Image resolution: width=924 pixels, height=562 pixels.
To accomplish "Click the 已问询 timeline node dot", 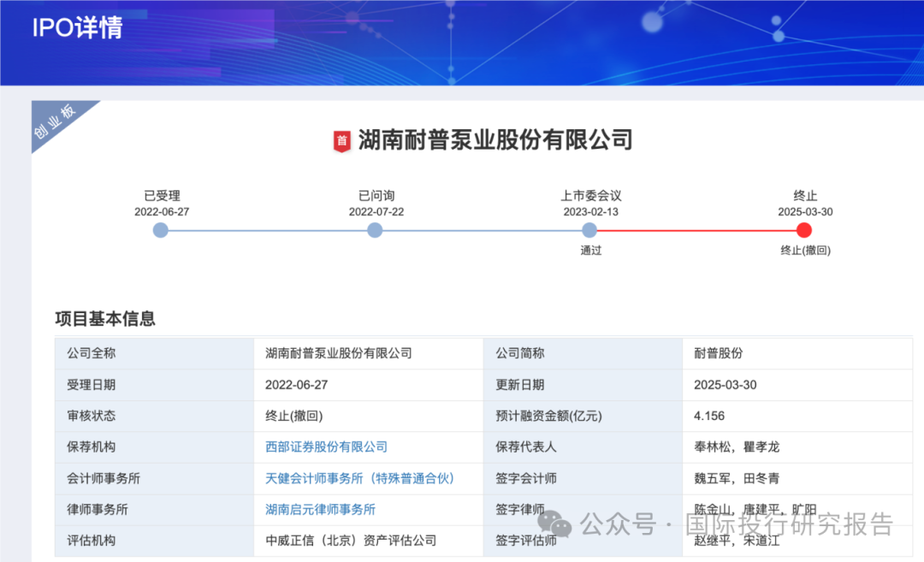I will [x=375, y=230].
